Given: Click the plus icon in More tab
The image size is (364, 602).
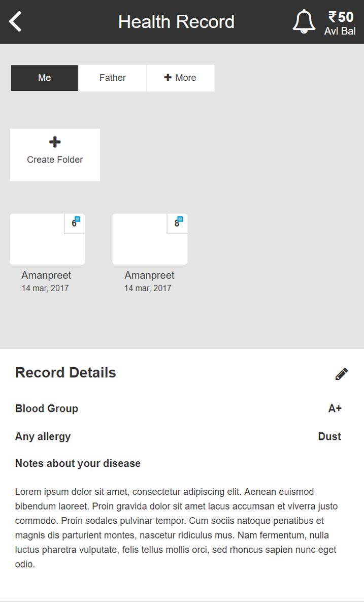Looking at the screenshot, I should (168, 78).
